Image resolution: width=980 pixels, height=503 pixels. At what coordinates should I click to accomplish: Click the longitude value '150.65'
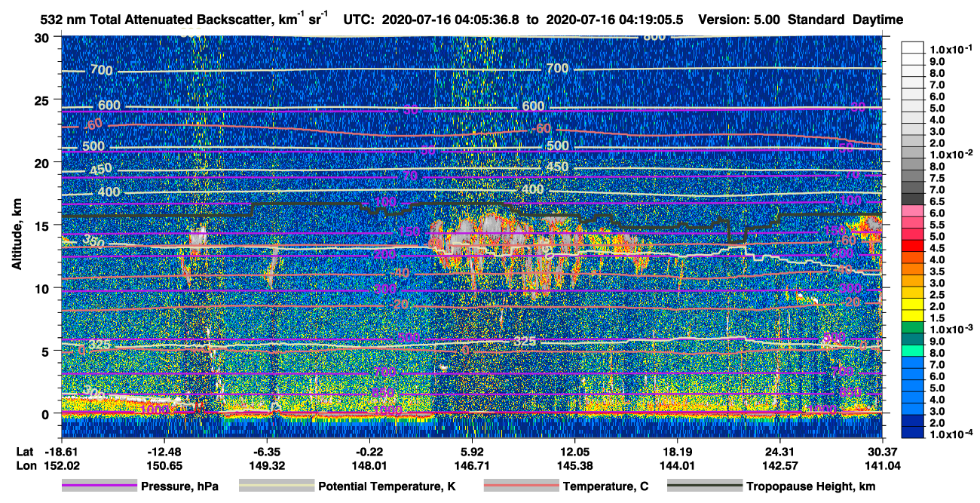164,465
